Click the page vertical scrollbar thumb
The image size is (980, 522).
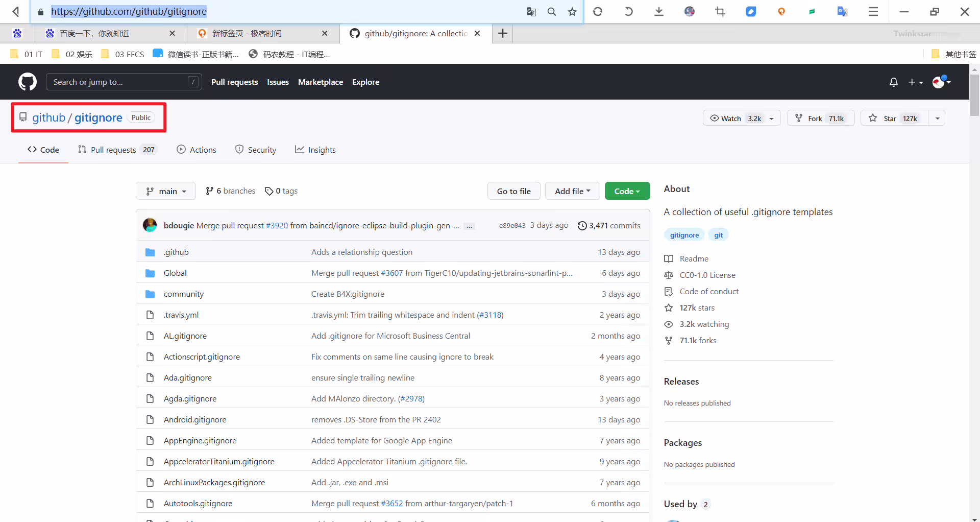(x=974, y=95)
